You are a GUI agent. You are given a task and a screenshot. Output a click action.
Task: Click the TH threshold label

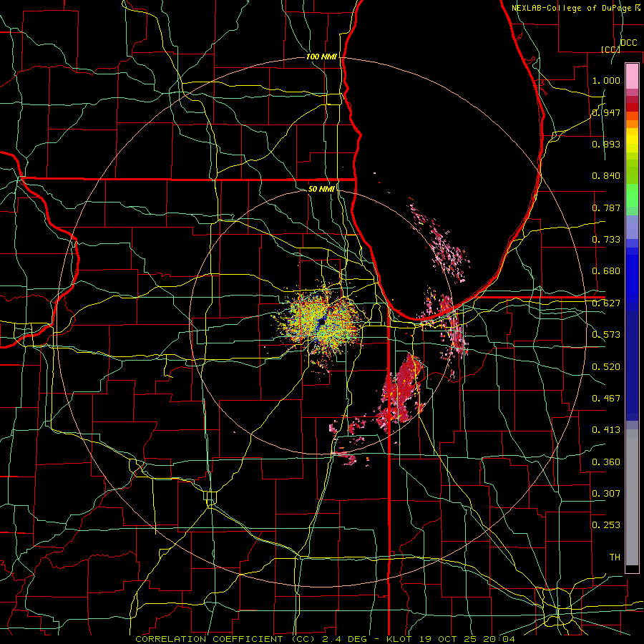click(615, 557)
